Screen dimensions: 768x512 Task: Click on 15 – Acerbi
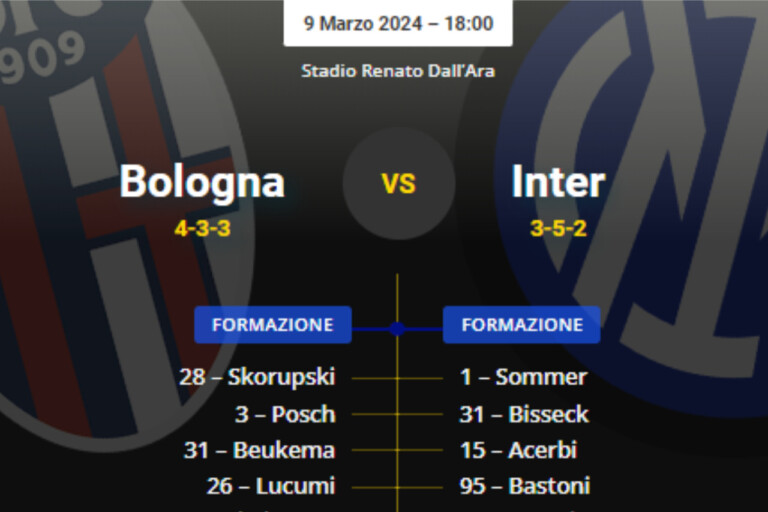(518, 450)
